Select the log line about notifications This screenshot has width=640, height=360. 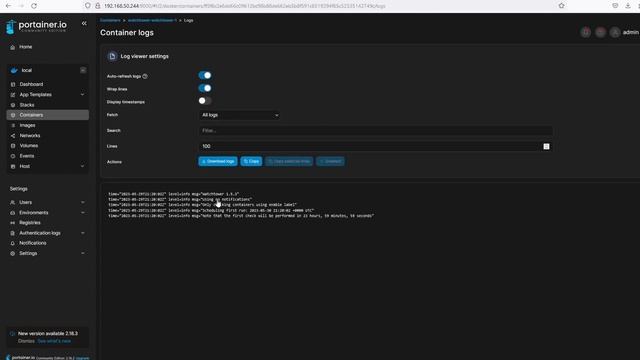click(180, 199)
